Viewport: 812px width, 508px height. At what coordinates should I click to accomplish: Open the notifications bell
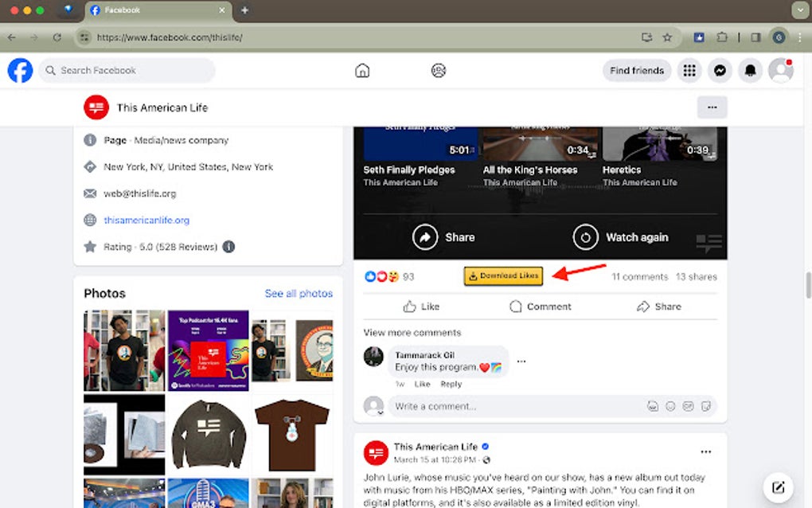749,70
